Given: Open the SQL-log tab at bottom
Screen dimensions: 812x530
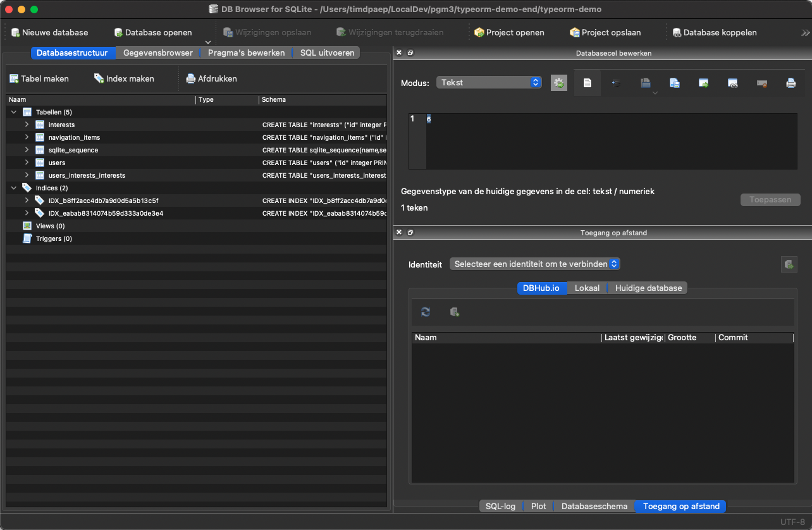Looking at the screenshot, I should [x=500, y=506].
